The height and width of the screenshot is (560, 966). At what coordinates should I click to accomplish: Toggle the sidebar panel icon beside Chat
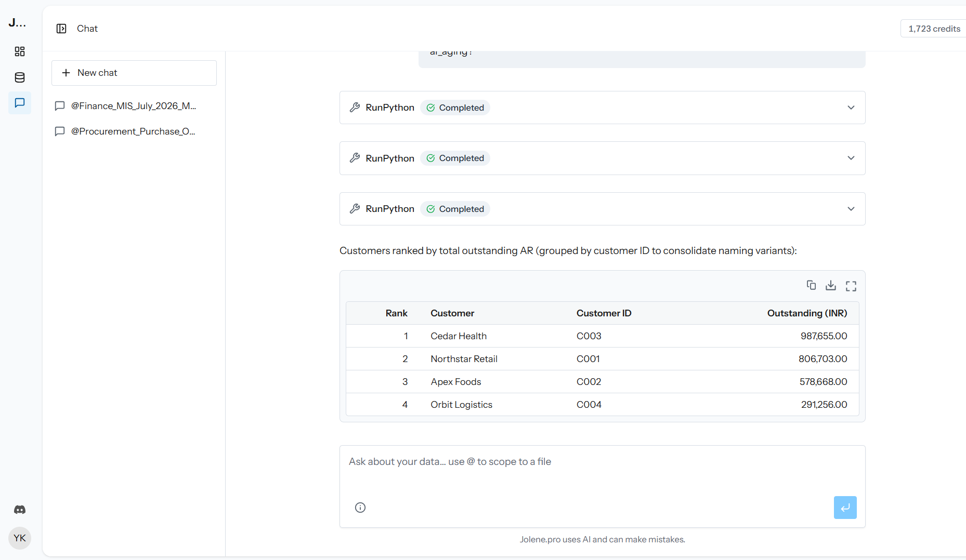pos(61,29)
